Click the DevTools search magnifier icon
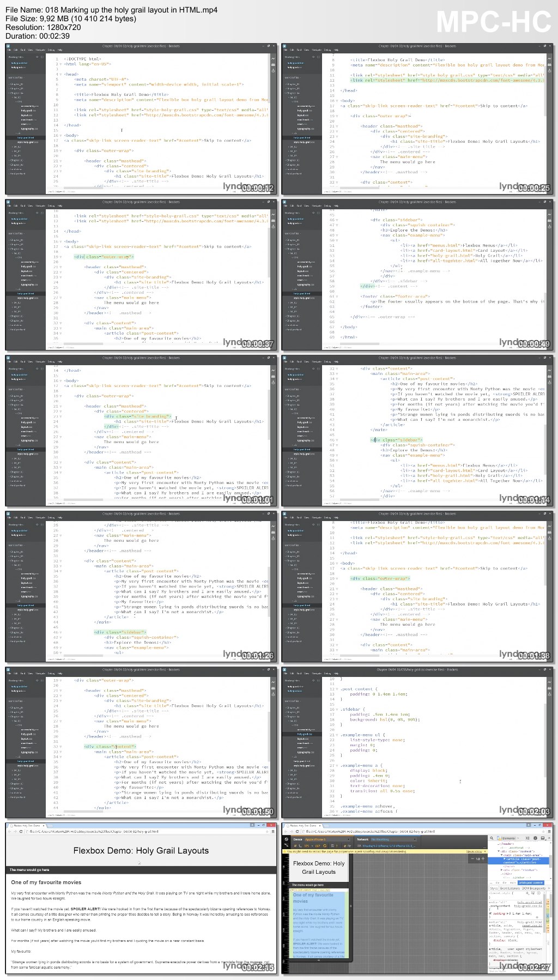 point(491,838)
